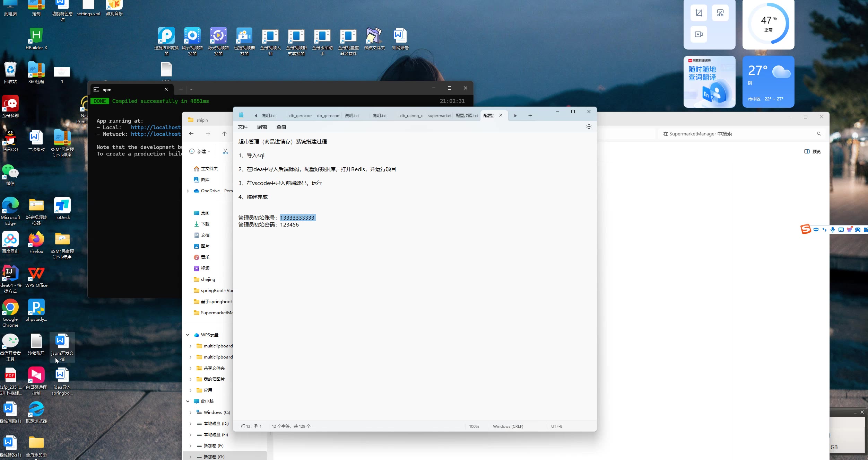Open the WPS Office desktop icon
Image resolution: width=868 pixels, height=460 pixels.
(36, 274)
